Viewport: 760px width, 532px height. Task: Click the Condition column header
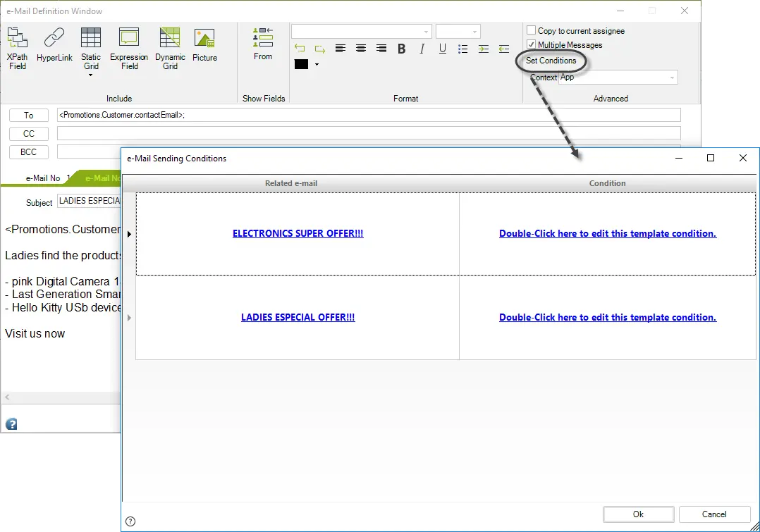click(607, 183)
